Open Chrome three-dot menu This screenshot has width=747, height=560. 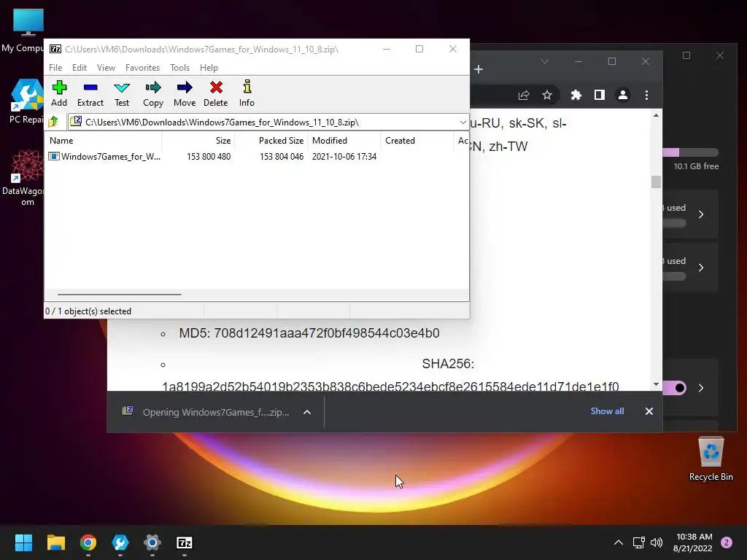pos(646,96)
